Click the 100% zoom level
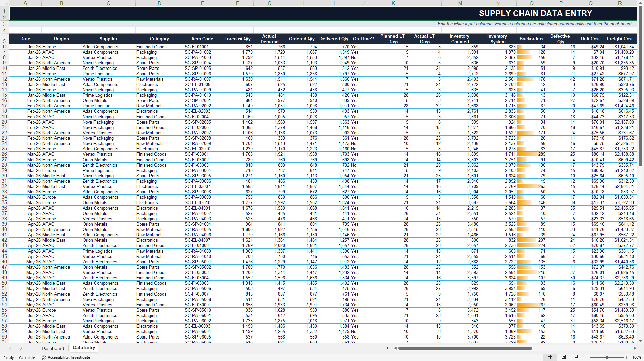 click(x=637, y=357)
